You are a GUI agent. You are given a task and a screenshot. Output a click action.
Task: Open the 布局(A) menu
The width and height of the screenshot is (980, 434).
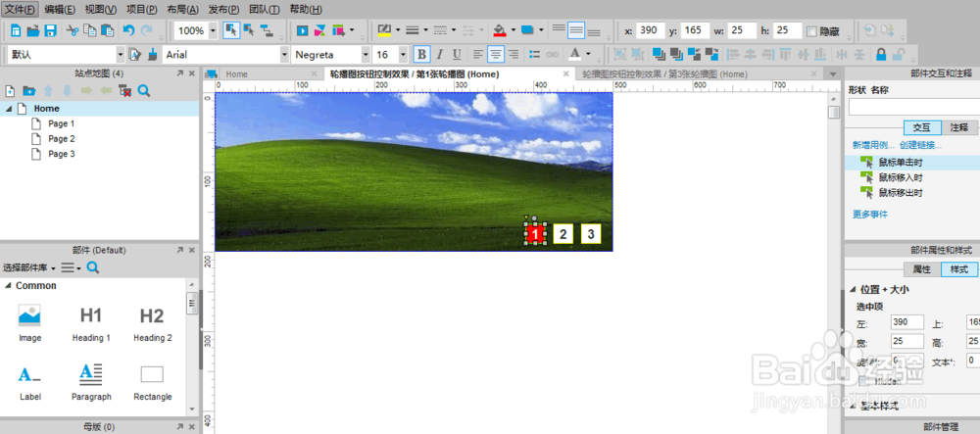183,10
